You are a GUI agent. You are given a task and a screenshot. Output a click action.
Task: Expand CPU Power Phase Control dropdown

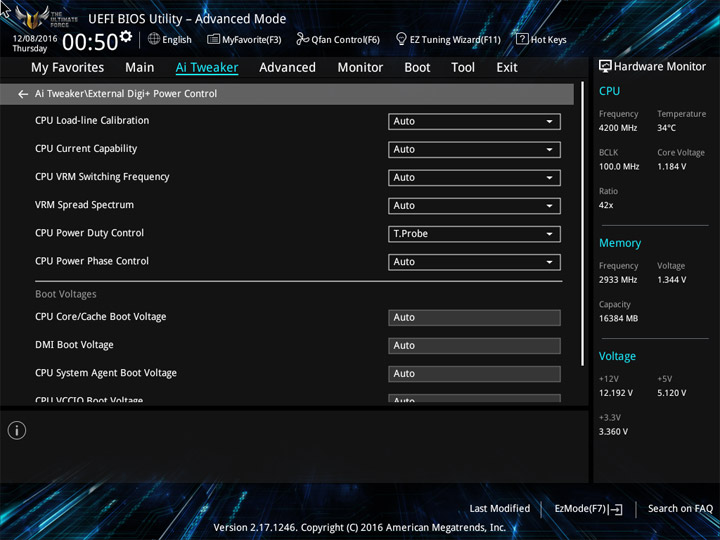point(474,262)
